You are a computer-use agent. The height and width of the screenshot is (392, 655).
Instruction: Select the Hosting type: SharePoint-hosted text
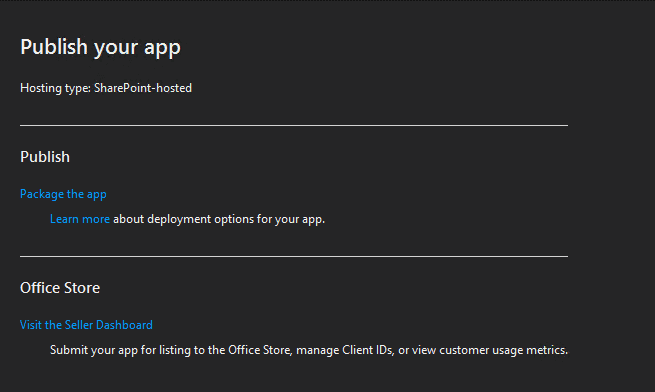click(106, 88)
